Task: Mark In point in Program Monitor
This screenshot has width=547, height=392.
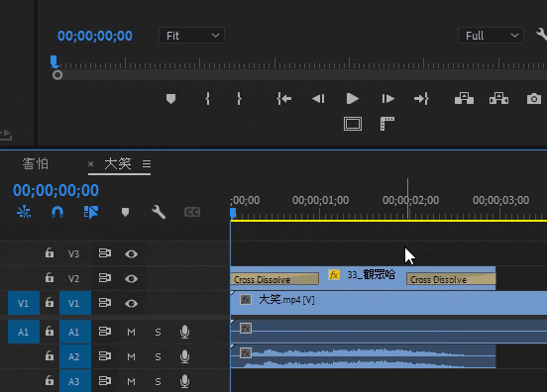Action: [207, 99]
